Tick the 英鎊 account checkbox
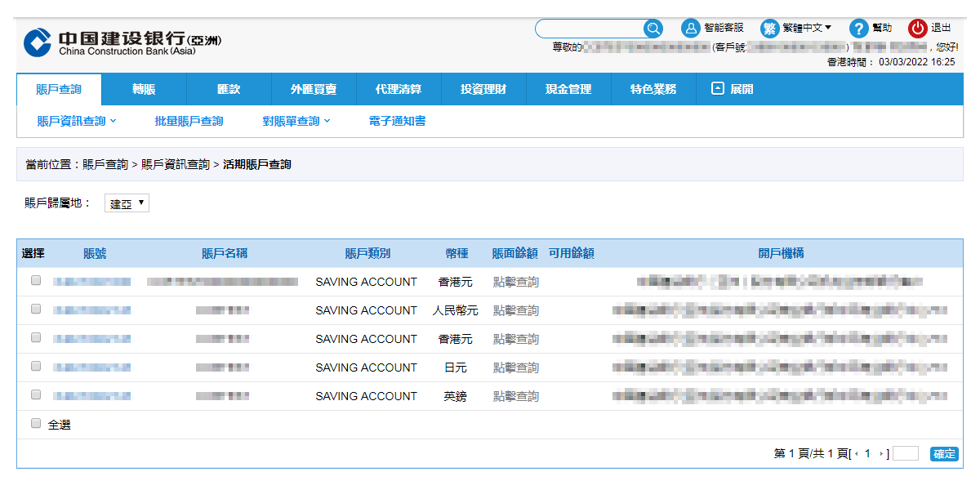 (36, 394)
